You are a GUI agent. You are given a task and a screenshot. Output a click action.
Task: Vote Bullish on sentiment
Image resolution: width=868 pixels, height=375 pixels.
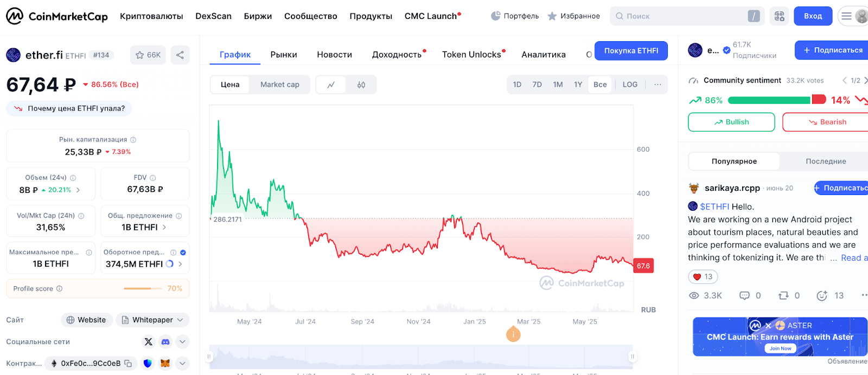click(x=731, y=122)
